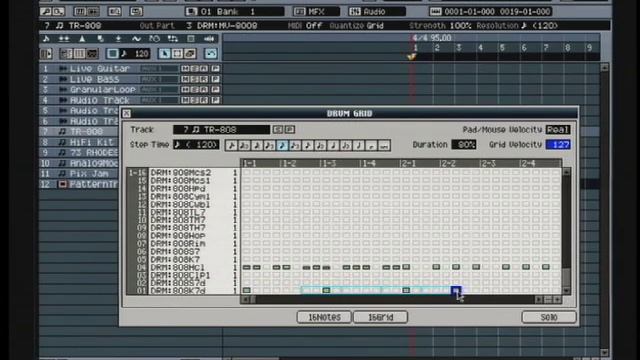Image resolution: width=640 pixels, height=360 pixels.
Task: Toggle the 808K7d note at step 2-1
Action: pos(406,290)
